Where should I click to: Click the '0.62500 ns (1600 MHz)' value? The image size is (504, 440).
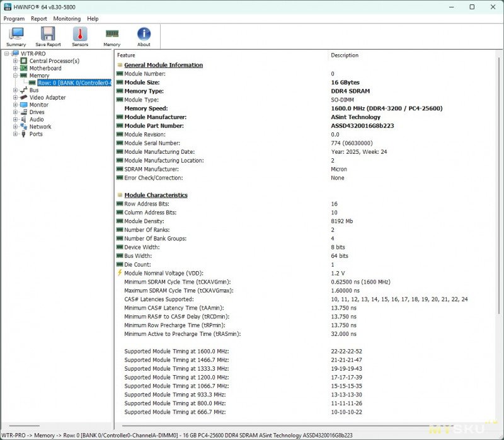pyautogui.click(x=360, y=282)
